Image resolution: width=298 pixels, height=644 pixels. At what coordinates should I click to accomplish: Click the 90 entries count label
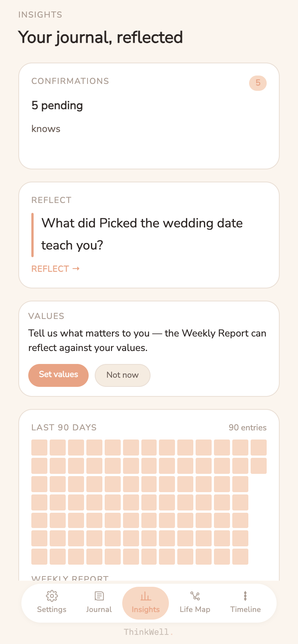(x=248, y=427)
